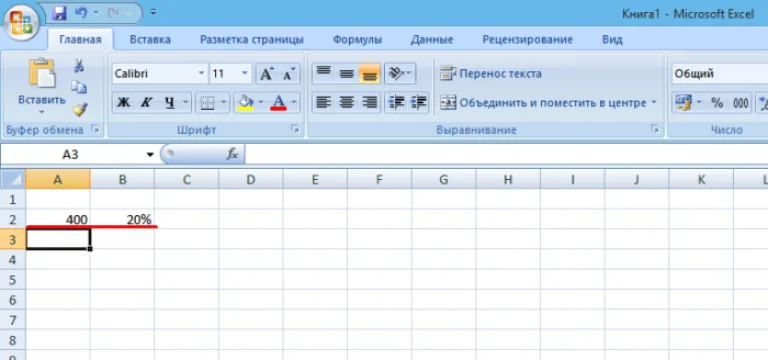The width and height of the screenshot is (768, 360).
Task: Open the Общий number format combo box
Action: pyautogui.click(x=720, y=74)
